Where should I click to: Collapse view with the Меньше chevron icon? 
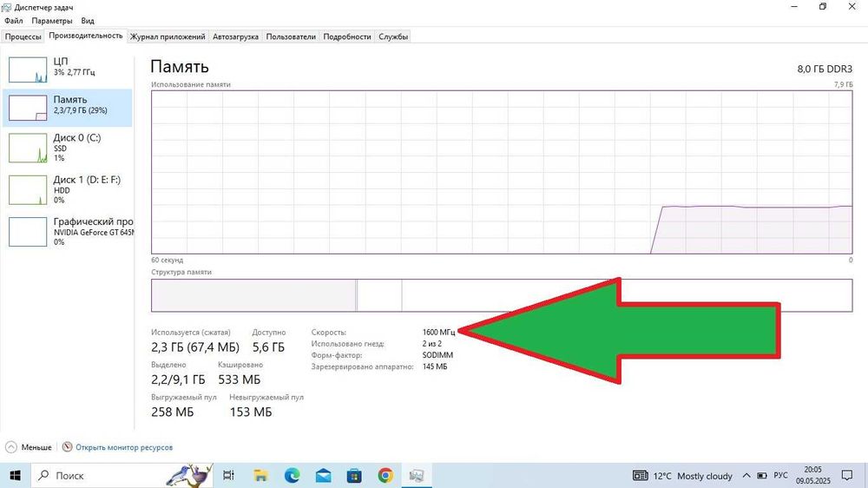pos(11,447)
